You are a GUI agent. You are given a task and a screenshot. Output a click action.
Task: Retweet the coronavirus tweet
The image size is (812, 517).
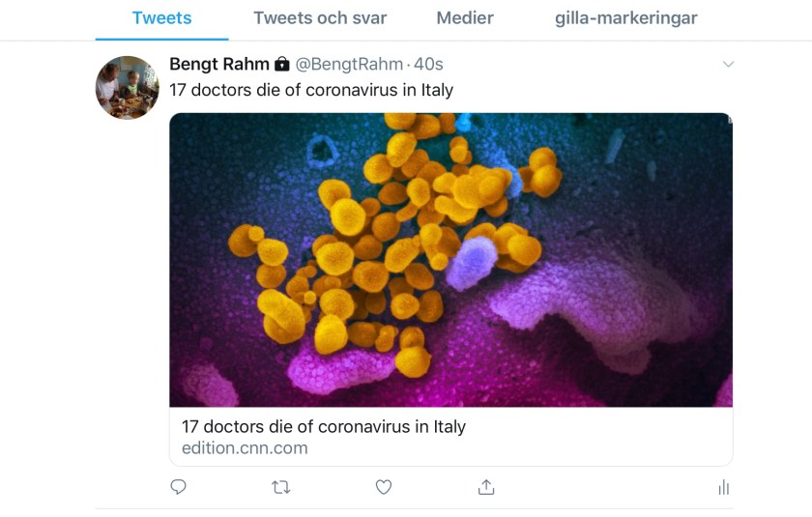click(x=281, y=487)
